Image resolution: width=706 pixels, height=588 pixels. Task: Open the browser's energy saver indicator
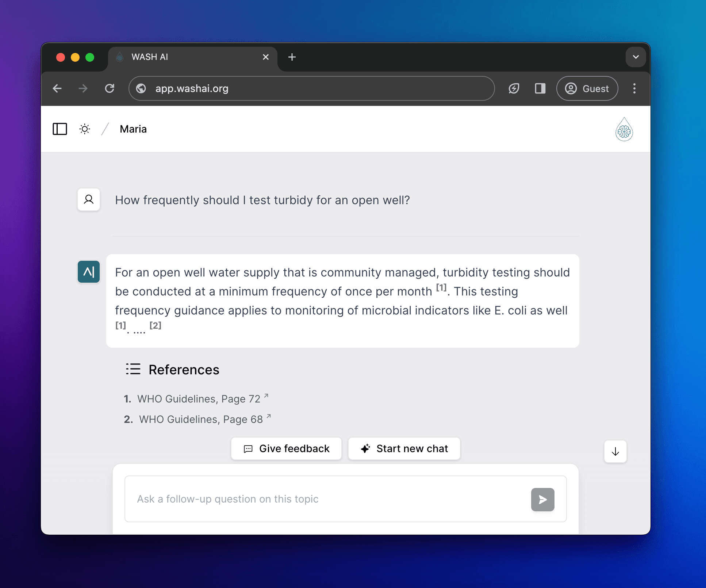click(514, 88)
